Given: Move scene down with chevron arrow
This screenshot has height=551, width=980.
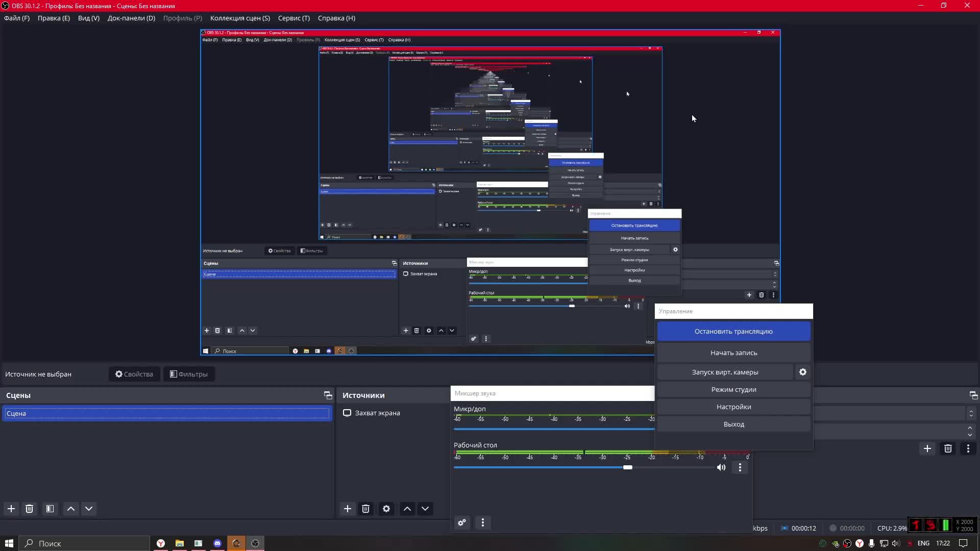Looking at the screenshot, I should (x=89, y=509).
